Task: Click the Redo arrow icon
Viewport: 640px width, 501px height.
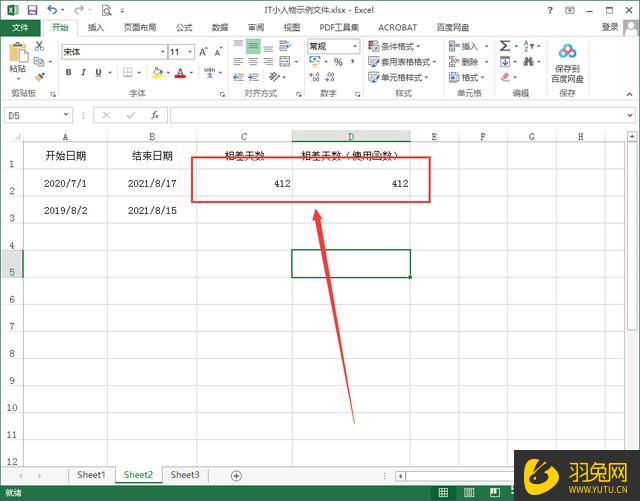Action: pos(79,10)
